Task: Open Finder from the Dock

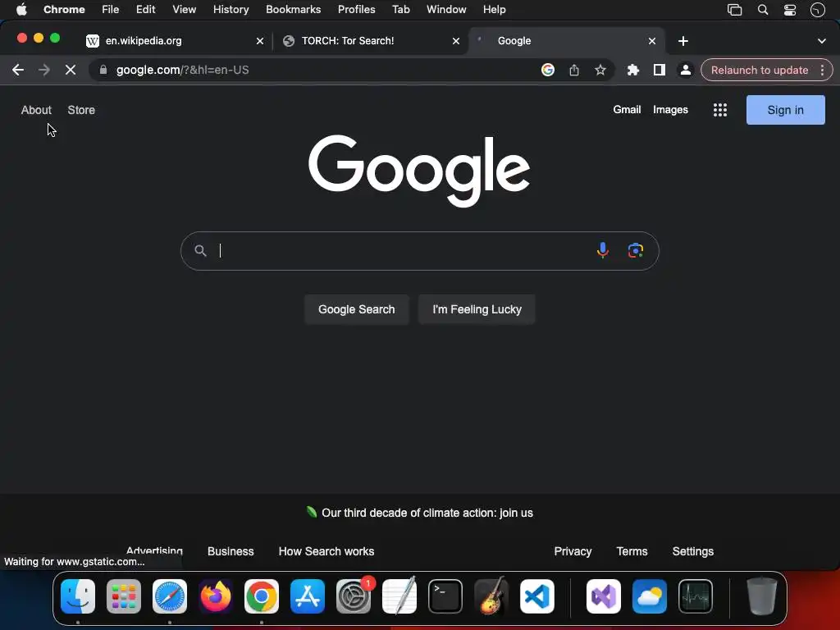Action: click(x=78, y=596)
